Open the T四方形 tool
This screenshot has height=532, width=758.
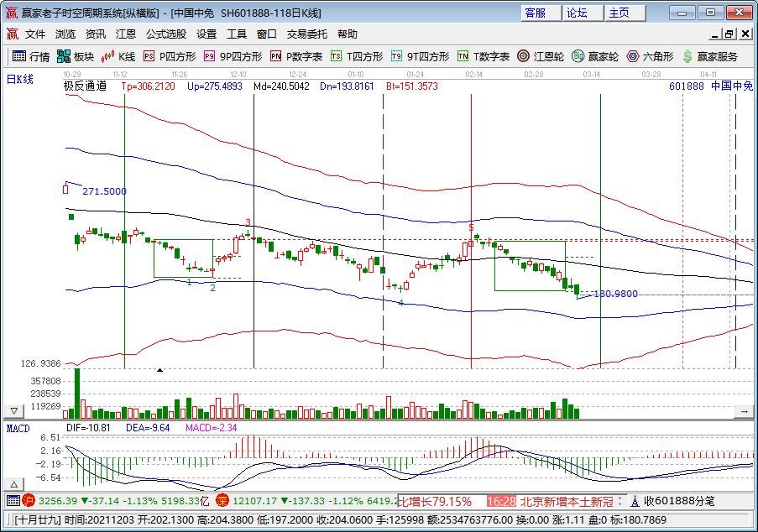coord(357,56)
